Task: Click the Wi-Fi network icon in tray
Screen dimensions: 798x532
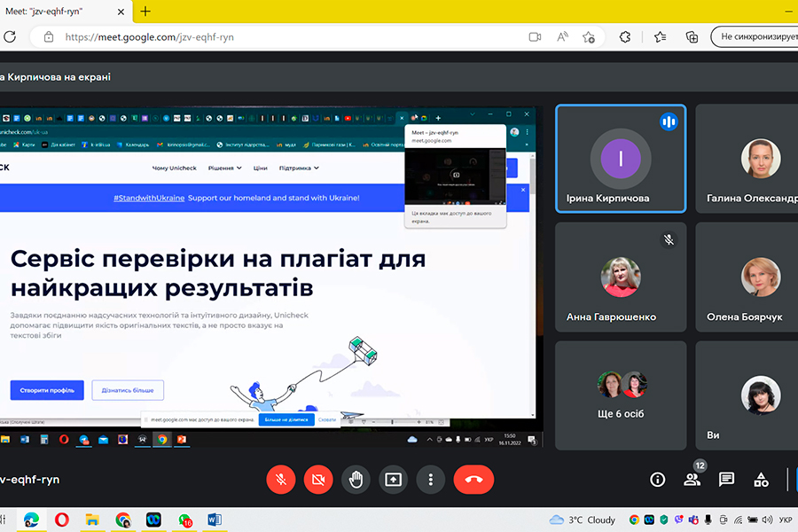Action: [738, 520]
